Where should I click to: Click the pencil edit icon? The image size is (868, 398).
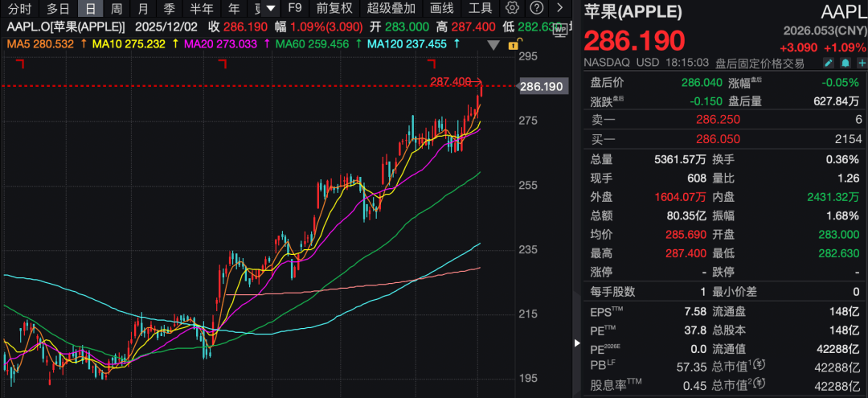pos(828,63)
